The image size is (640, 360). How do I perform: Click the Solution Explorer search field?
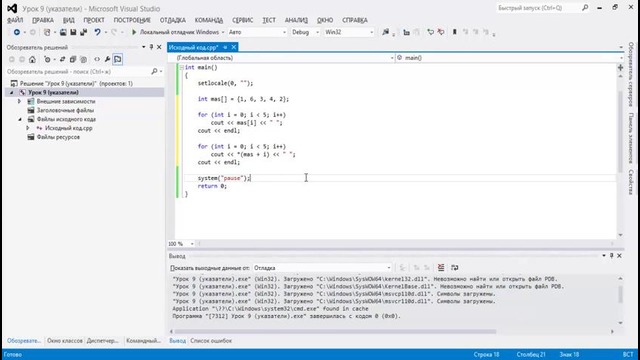pos(78,72)
